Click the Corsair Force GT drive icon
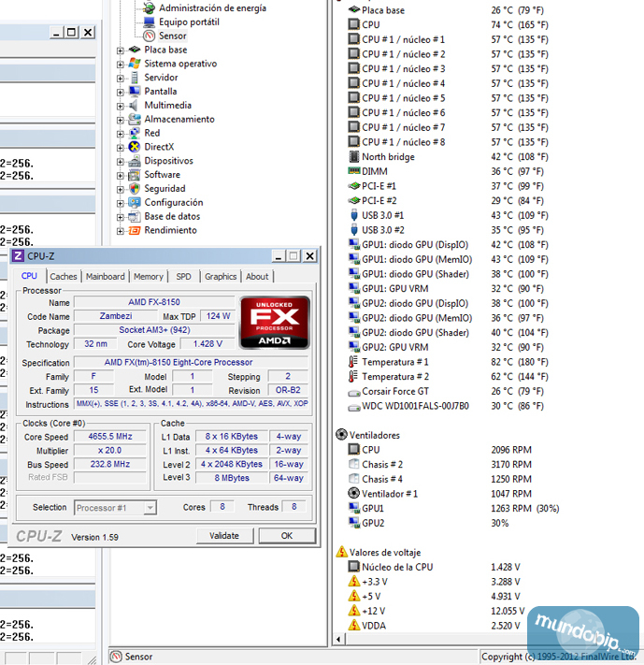The height and width of the screenshot is (665, 644). click(x=354, y=392)
